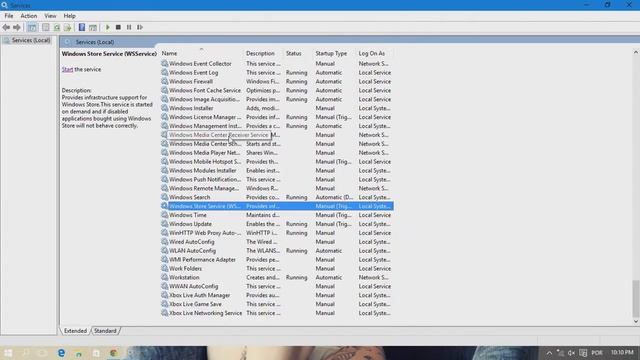Screen dimensions: 640x360
Task: Select the WMI Performance Adapter service
Action: [x=277, y=260]
